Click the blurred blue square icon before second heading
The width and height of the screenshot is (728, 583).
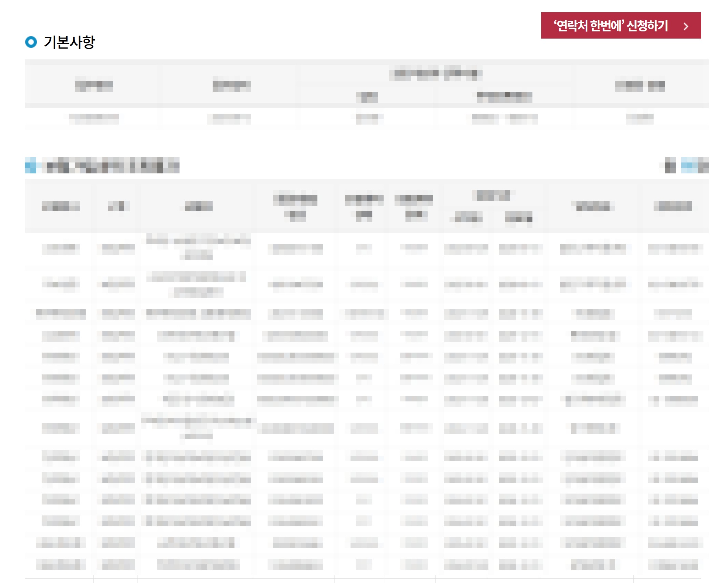[x=31, y=166]
